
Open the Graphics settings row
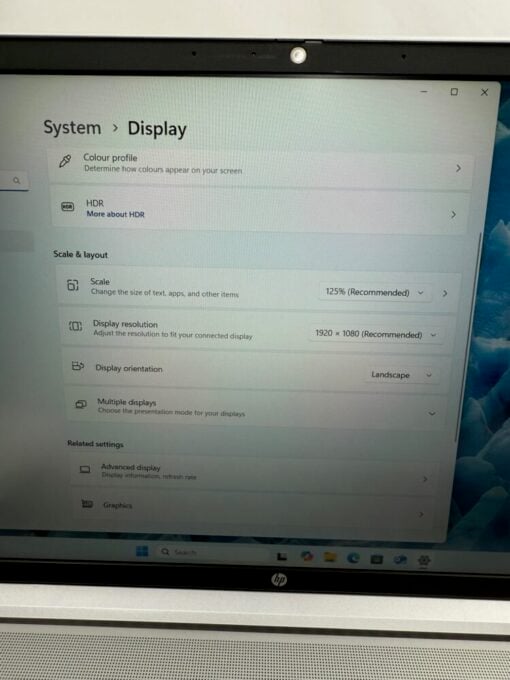(256, 507)
